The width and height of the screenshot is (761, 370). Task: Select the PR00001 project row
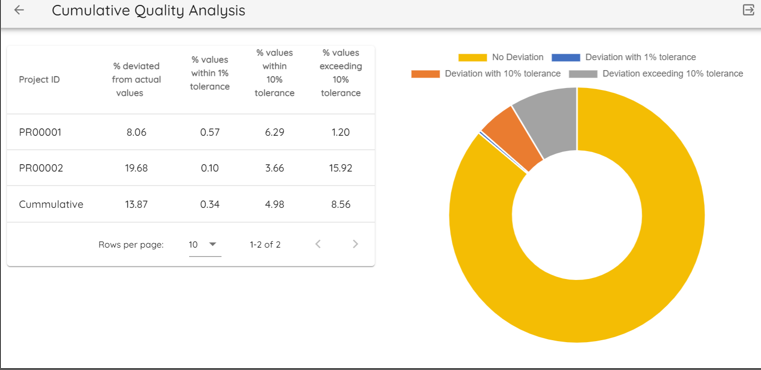pos(191,132)
